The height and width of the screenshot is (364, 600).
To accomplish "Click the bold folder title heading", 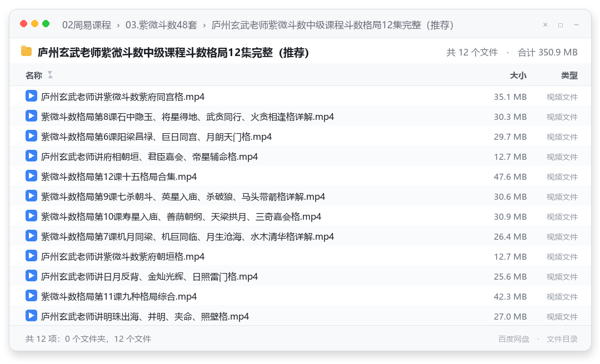I will click(x=173, y=52).
